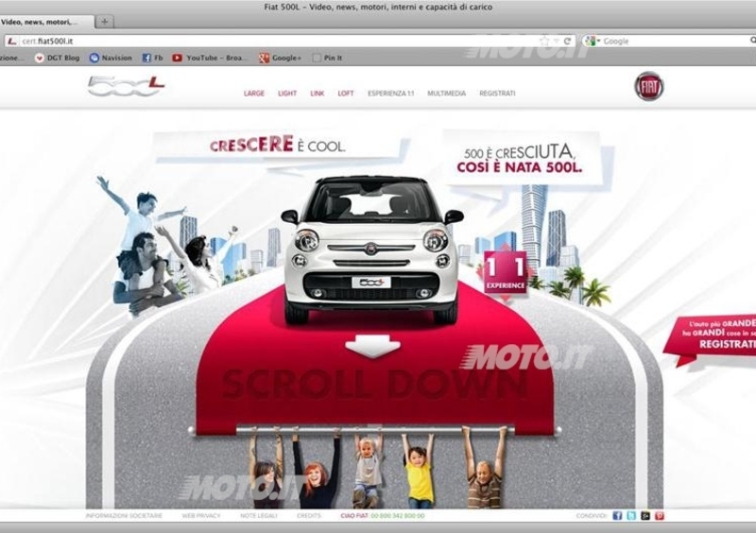Click the white scroll down arrow
This screenshot has width=756, height=533.
point(372,346)
